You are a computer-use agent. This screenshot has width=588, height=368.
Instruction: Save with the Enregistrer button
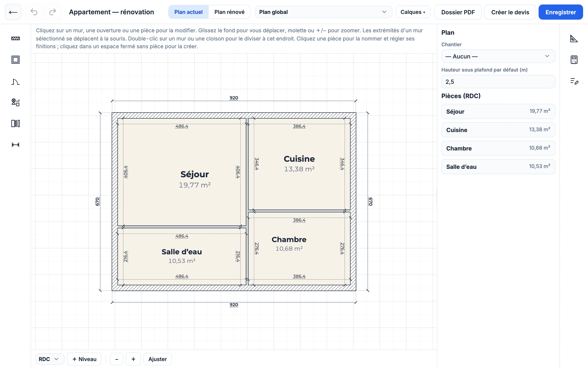[561, 12]
